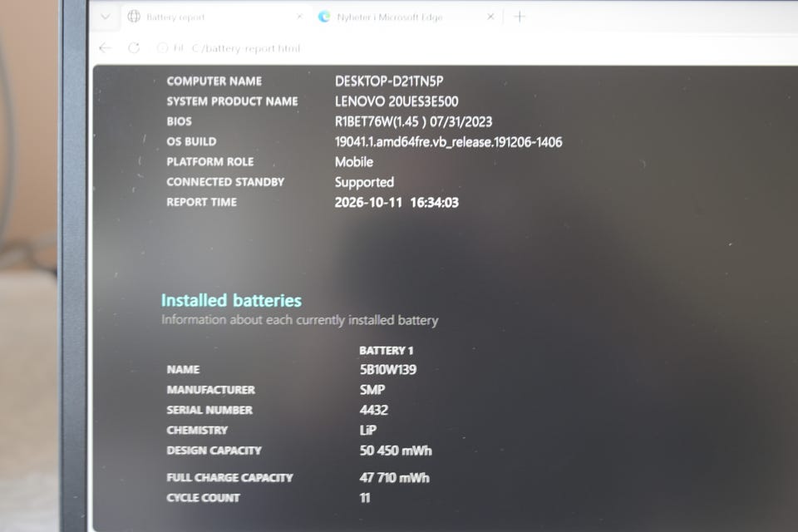Click the 'SERIAL NUMBER' label
This screenshot has width=798, height=532.
pos(209,410)
